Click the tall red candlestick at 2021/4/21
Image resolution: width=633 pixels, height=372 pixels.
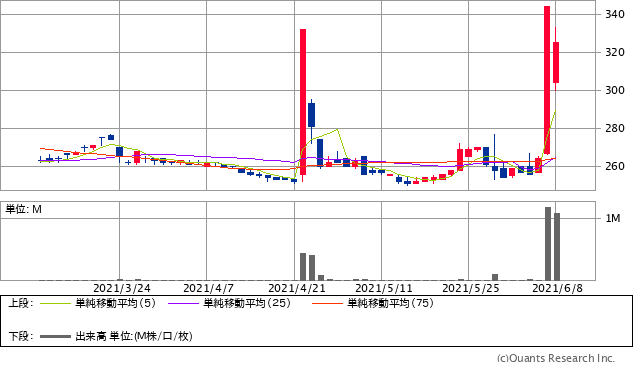click(303, 102)
